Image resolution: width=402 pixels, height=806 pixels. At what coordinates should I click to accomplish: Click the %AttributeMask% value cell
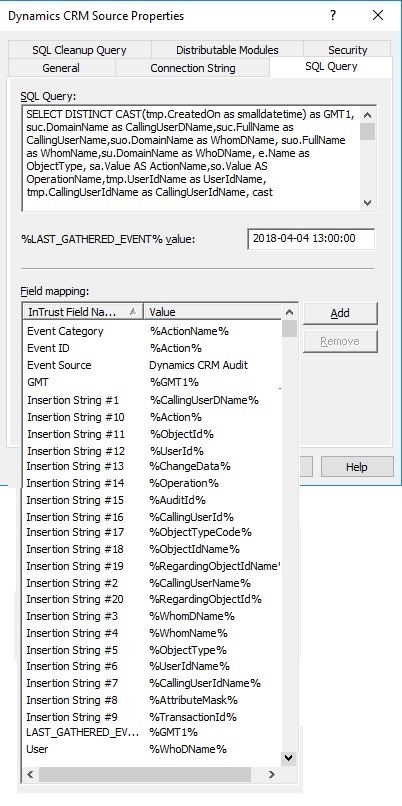[193, 700]
